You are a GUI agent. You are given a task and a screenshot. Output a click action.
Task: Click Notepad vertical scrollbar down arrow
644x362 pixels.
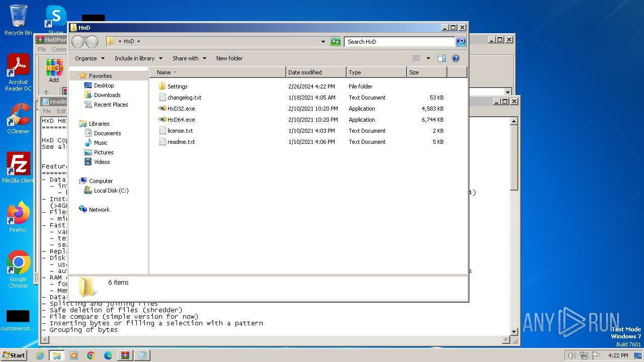coord(514,332)
